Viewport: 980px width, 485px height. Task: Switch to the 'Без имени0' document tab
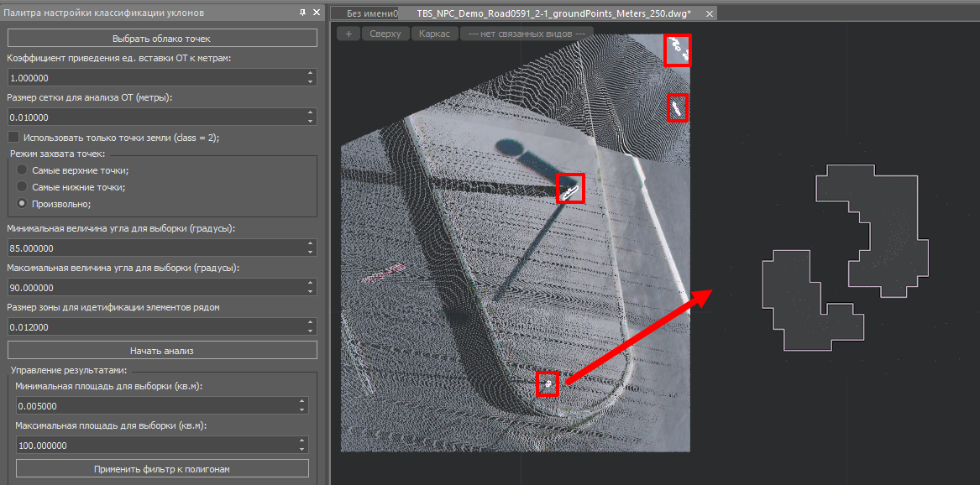(x=373, y=13)
